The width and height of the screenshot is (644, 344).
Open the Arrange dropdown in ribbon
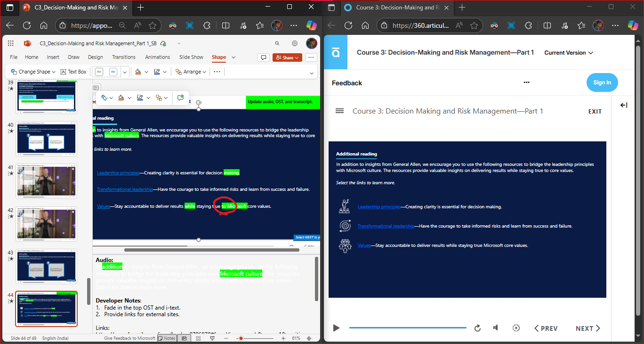(x=191, y=72)
